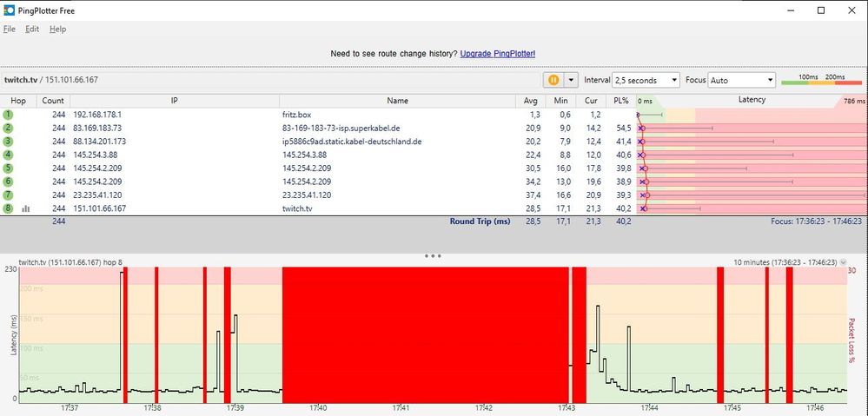The height and width of the screenshot is (416, 868).
Task: Select hop 7 green circle icon
Action: click(x=7, y=195)
